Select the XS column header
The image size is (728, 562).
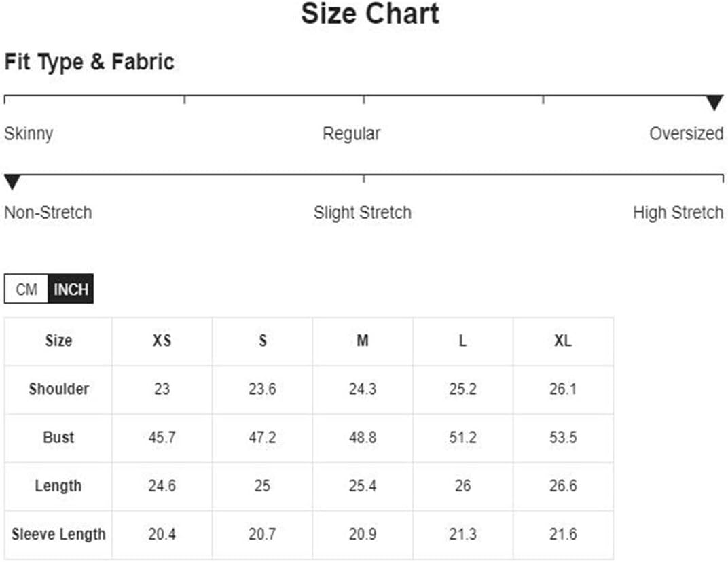pos(162,341)
